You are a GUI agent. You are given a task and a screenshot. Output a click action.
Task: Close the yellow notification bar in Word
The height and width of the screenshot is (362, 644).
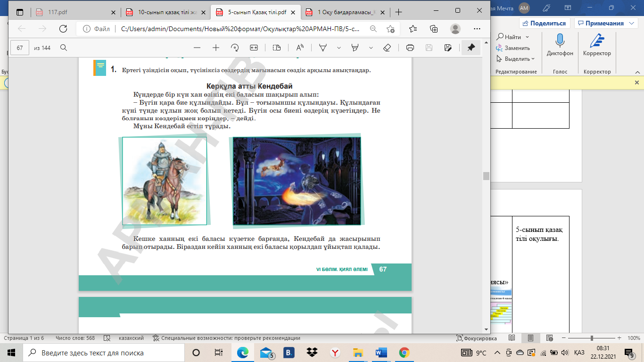[x=636, y=82]
